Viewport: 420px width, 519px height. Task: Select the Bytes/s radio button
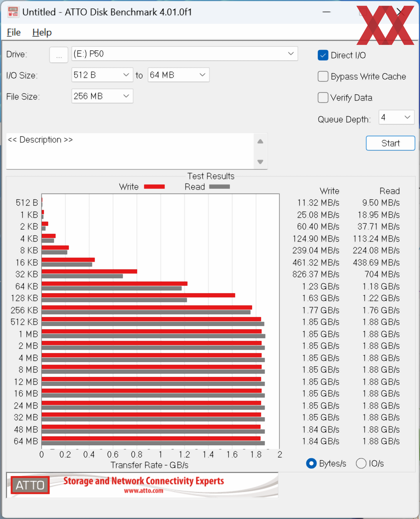pyautogui.click(x=311, y=463)
